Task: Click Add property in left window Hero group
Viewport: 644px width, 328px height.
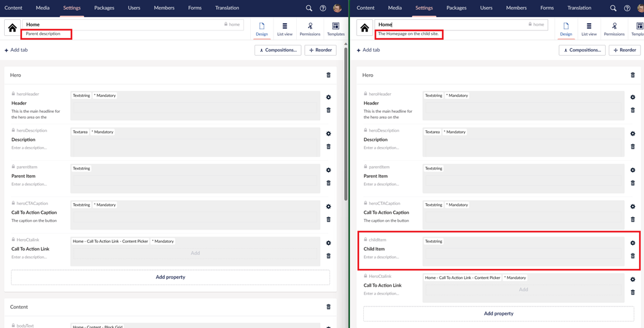Action: pos(170,277)
